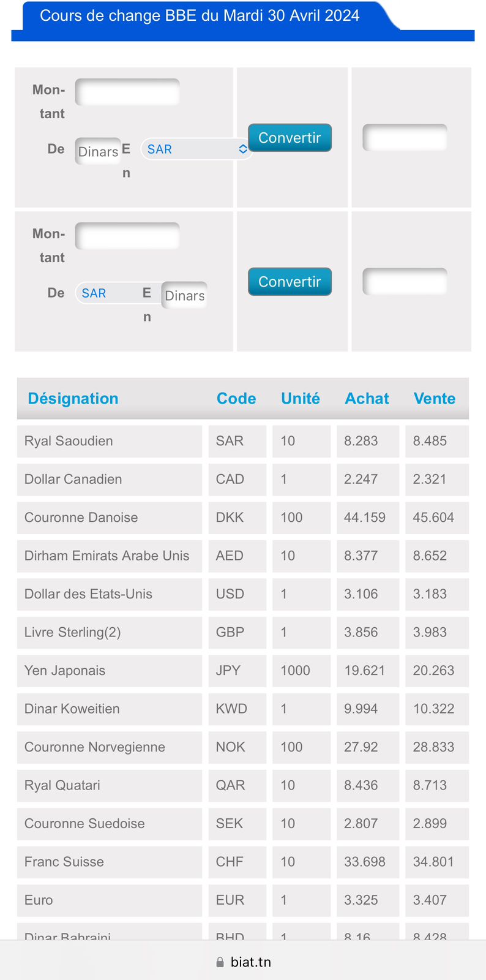Screen dimensions: 486x980
Task: Click the first conversion result field
Action: tap(405, 137)
